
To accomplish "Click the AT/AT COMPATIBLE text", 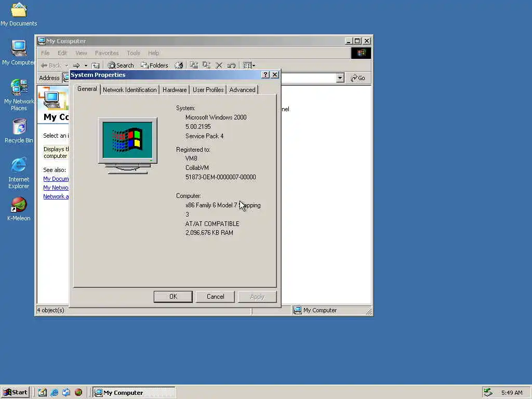I will pyautogui.click(x=212, y=223).
